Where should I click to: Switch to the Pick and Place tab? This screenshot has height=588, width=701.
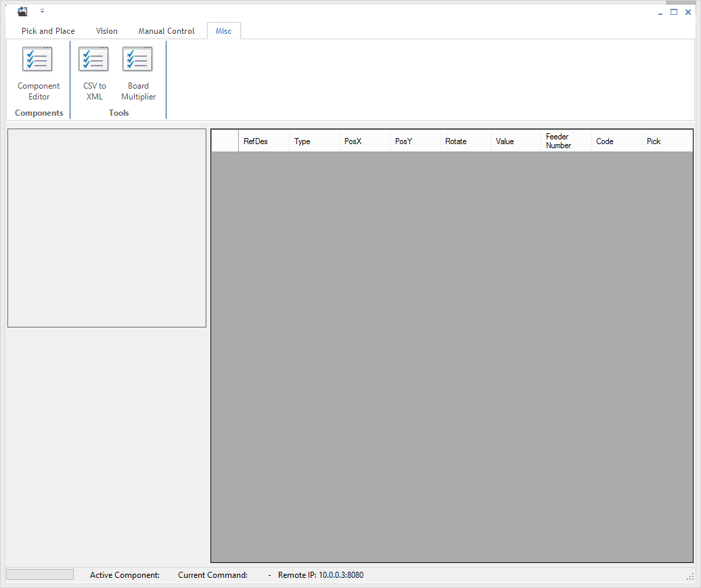(x=48, y=31)
